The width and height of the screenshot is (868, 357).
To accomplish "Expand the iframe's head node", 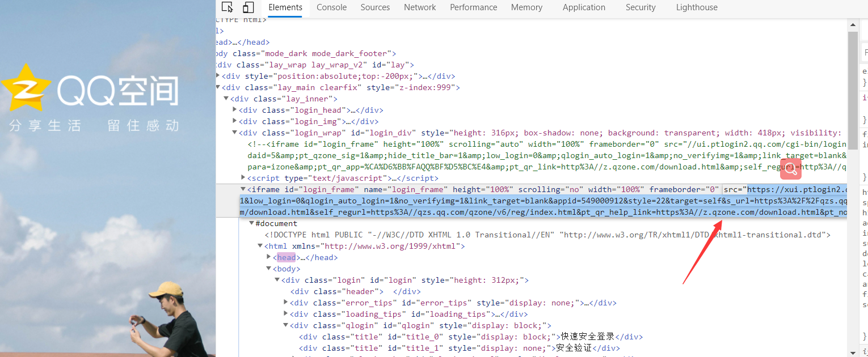I will pos(269,257).
